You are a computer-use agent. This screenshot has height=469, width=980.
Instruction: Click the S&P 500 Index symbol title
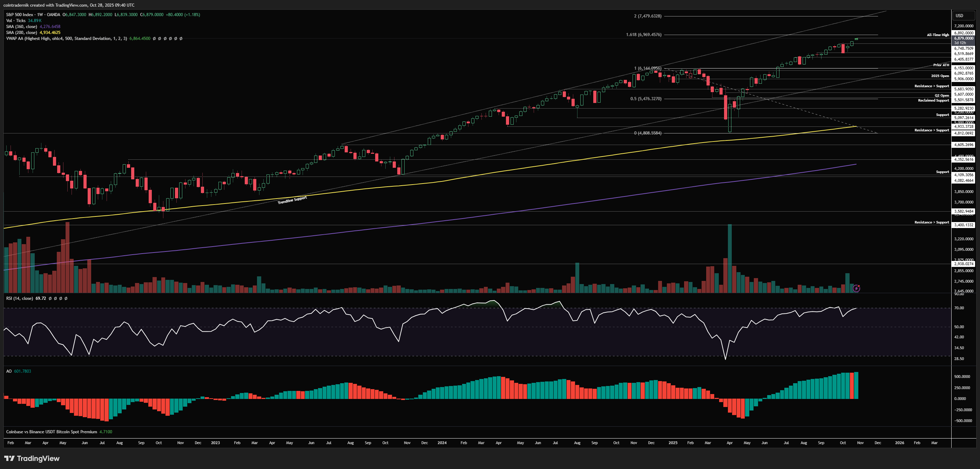coord(19,14)
